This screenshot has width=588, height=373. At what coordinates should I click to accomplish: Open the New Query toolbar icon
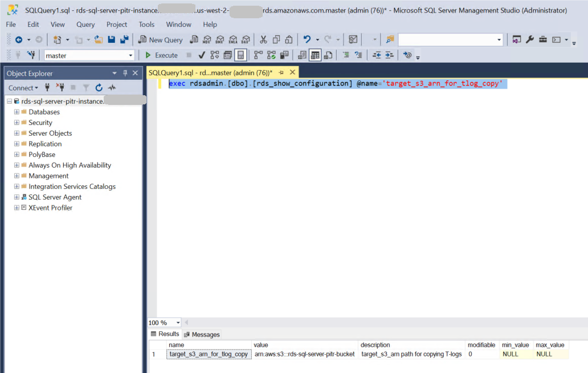160,39
